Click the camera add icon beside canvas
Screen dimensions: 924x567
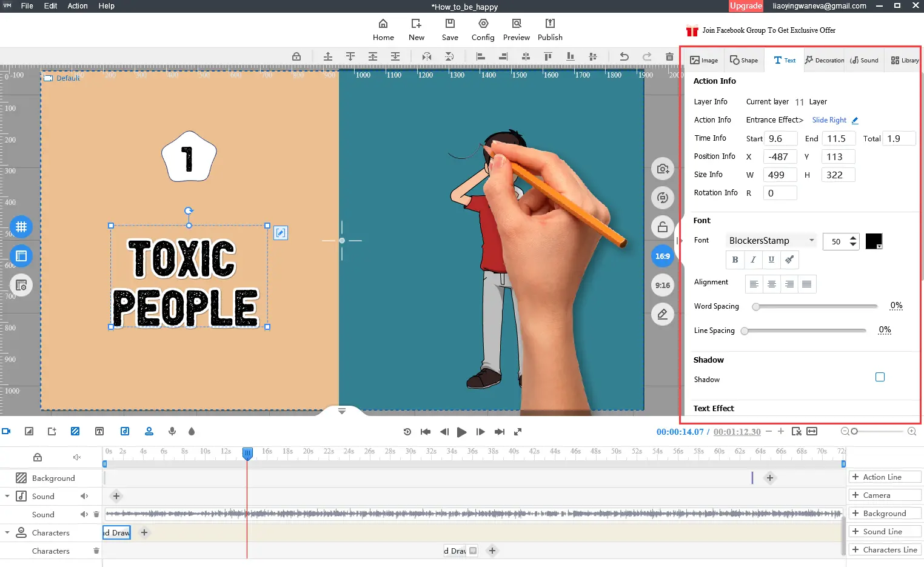click(x=663, y=169)
